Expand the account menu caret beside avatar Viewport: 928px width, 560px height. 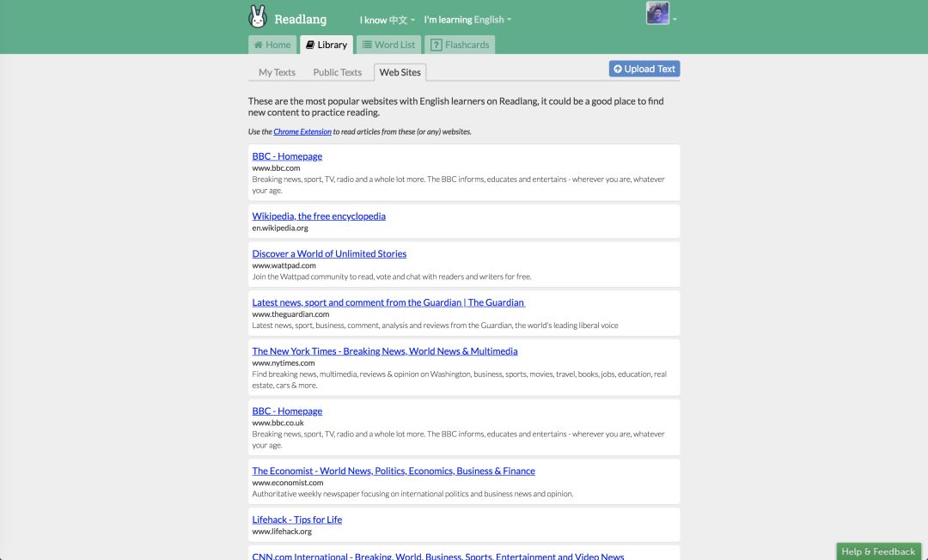click(675, 19)
